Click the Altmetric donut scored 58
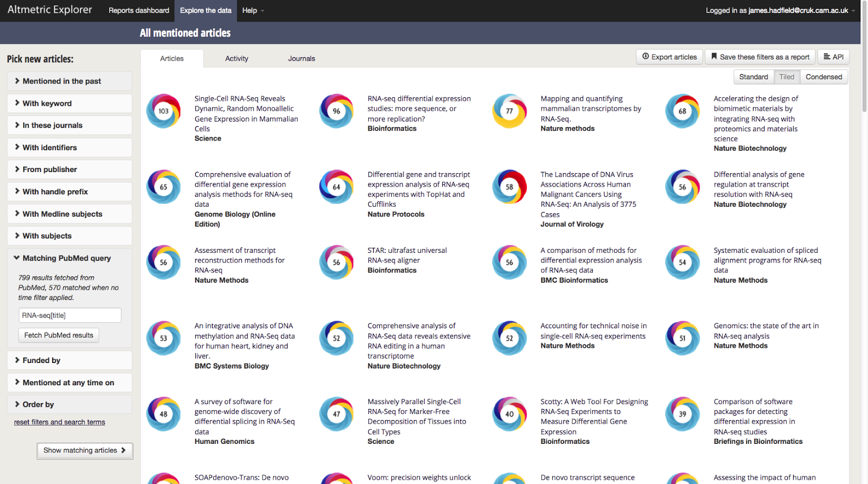The width and height of the screenshot is (868, 484). point(509,187)
